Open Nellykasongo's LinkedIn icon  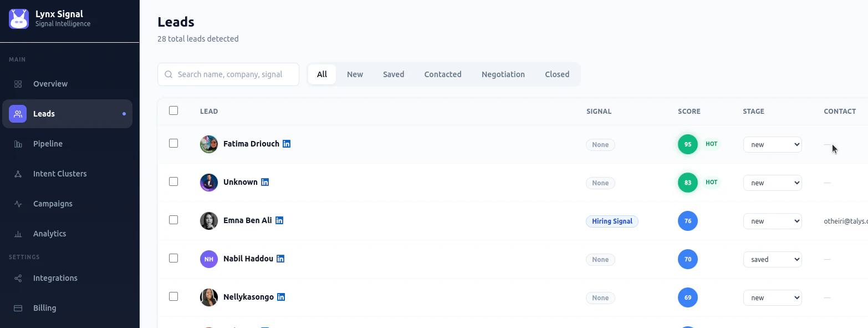281,297
